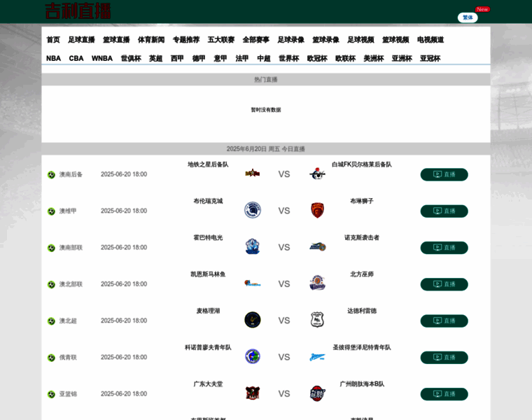This screenshot has width=532, height=420.
Task: Select 中超 league link
Action: click(x=264, y=58)
